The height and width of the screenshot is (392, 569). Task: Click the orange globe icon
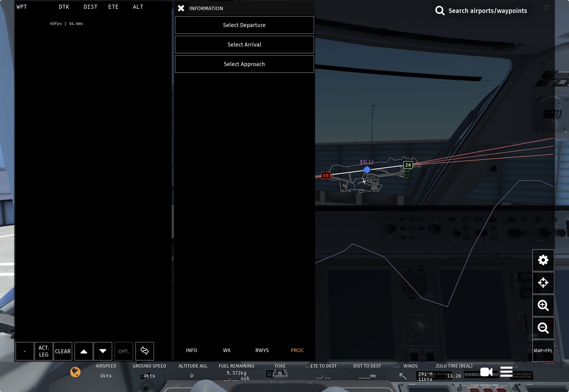(x=75, y=372)
